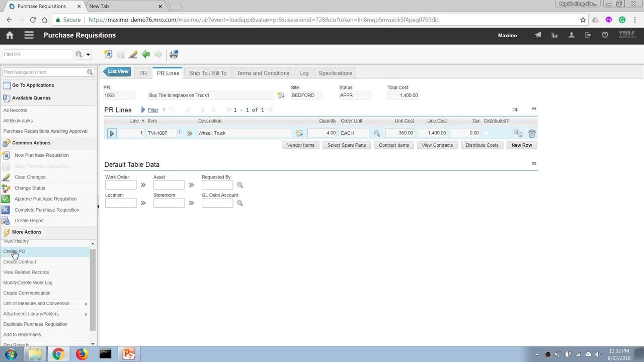Sort PR Lines by the Item column header

tap(152, 121)
